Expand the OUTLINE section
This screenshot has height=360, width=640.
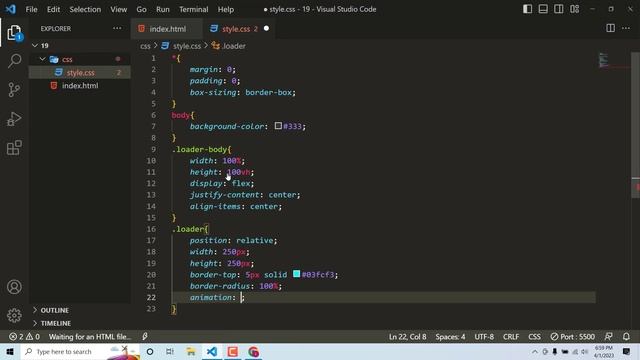click(x=54, y=310)
